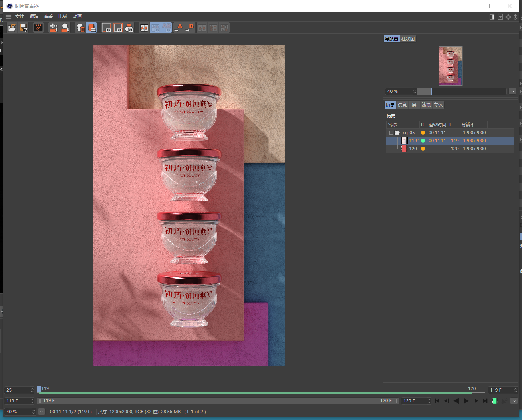Open the 查看 menu
This screenshot has height=420, width=522.
tap(48, 16)
